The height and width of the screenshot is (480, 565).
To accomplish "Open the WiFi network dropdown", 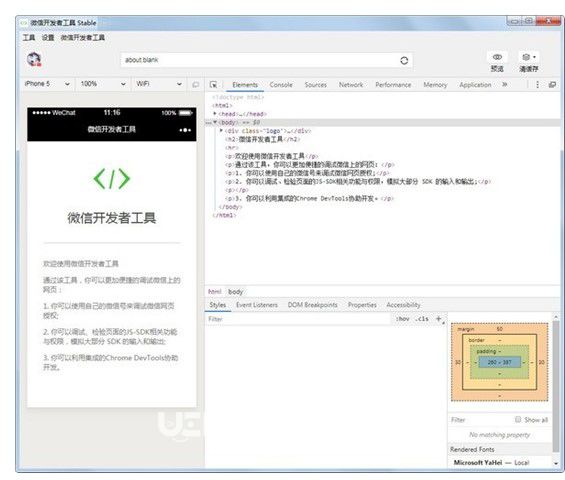I will 159,84.
